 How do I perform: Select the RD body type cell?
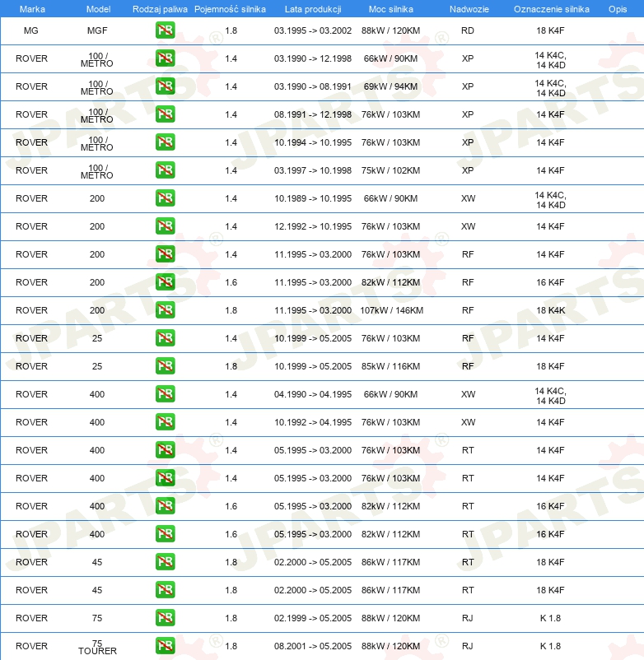click(x=468, y=30)
